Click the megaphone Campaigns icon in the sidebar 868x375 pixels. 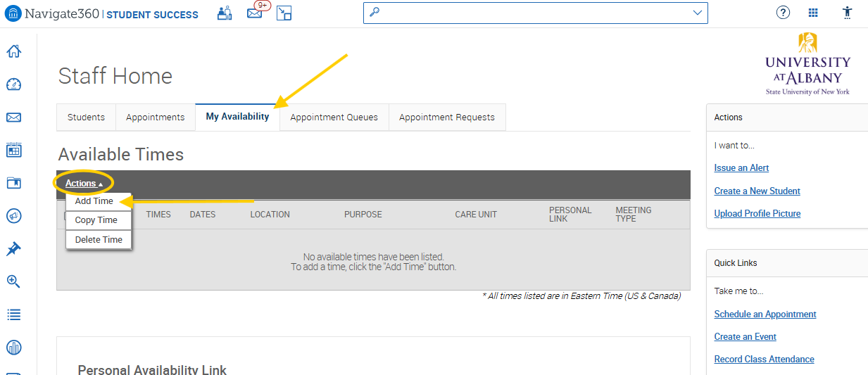tap(13, 216)
